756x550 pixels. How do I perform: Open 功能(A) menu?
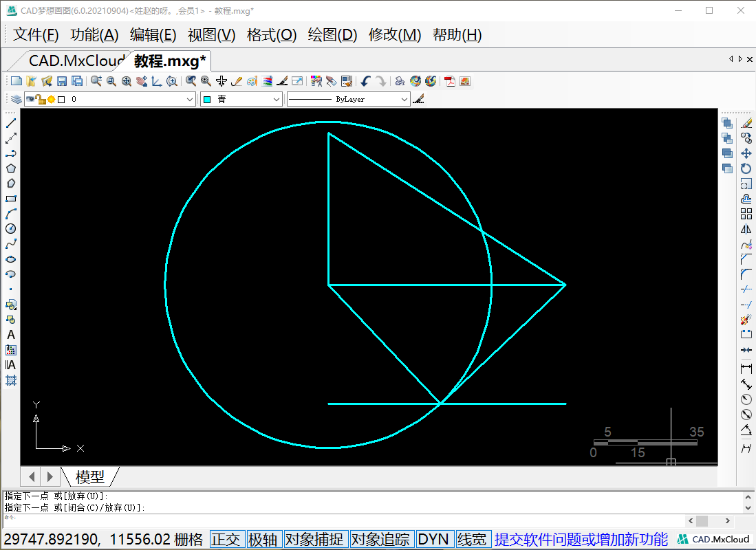tap(94, 34)
